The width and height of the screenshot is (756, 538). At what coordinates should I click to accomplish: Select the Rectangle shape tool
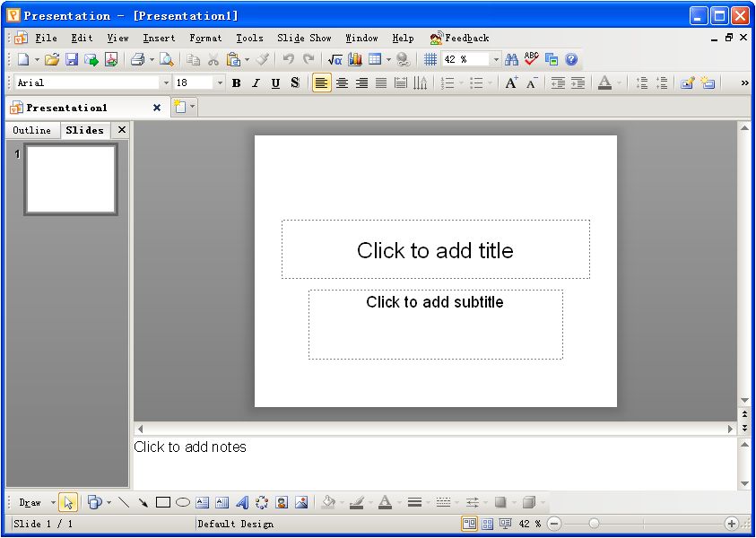[x=163, y=503]
